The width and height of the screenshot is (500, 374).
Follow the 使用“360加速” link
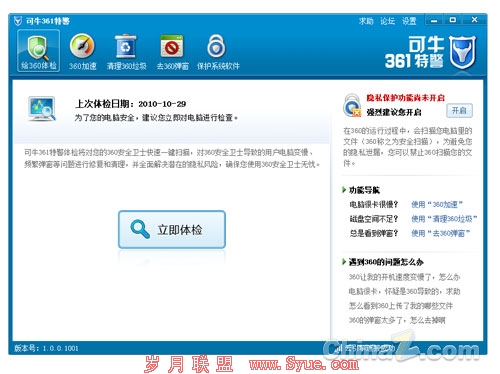[x=437, y=204]
